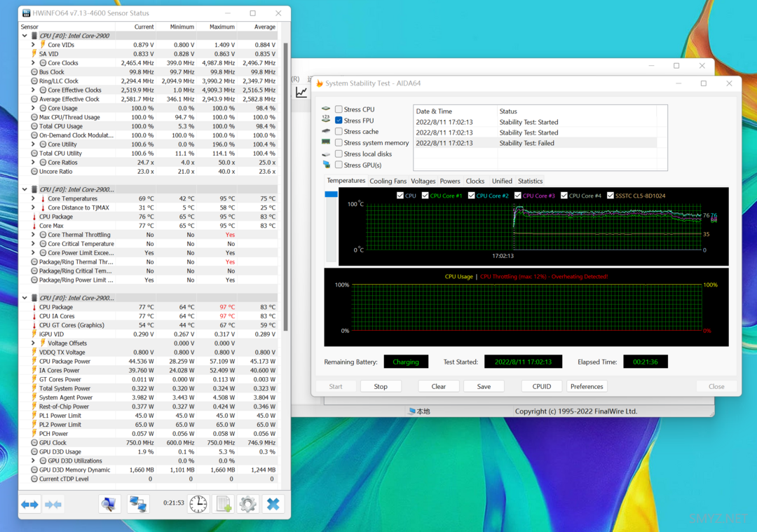Viewport: 757px width, 532px height.
Task: Click the HWiNFO sensor list vertical scrollbar
Action: point(286,187)
